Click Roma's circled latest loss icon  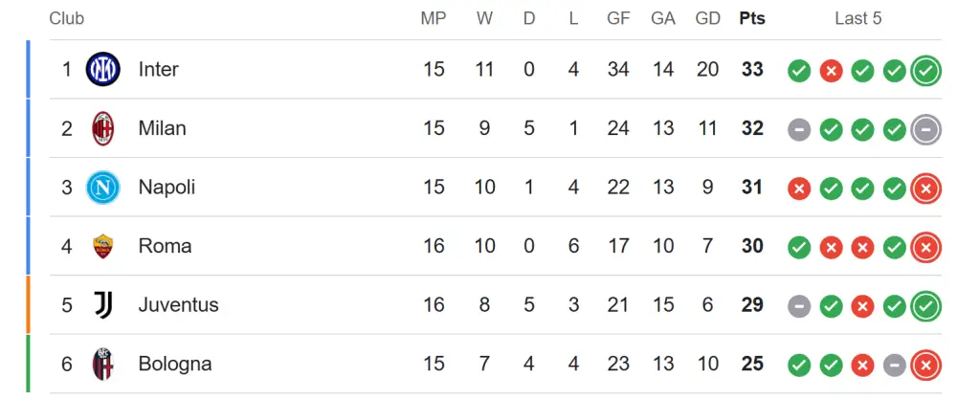click(x=925, y=247)
